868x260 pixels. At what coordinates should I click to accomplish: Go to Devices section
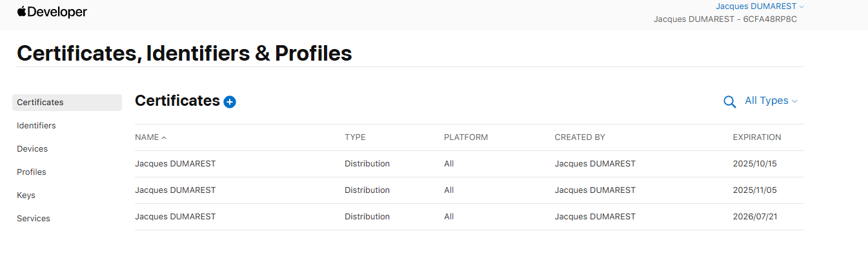[x=32, y=149]
